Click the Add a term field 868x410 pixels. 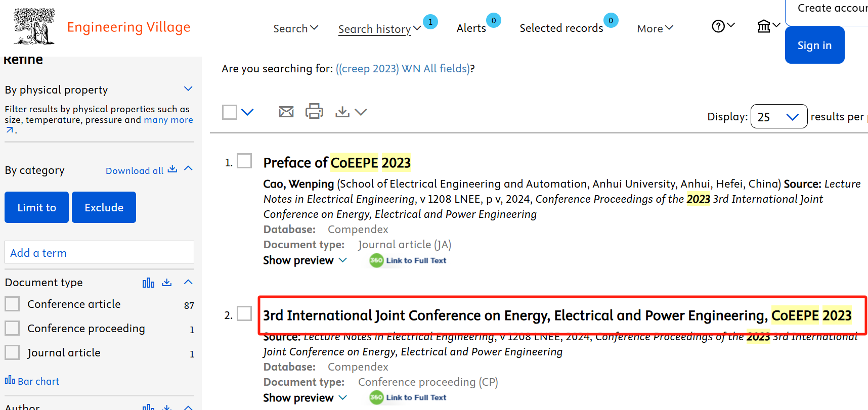coord(99,252)
